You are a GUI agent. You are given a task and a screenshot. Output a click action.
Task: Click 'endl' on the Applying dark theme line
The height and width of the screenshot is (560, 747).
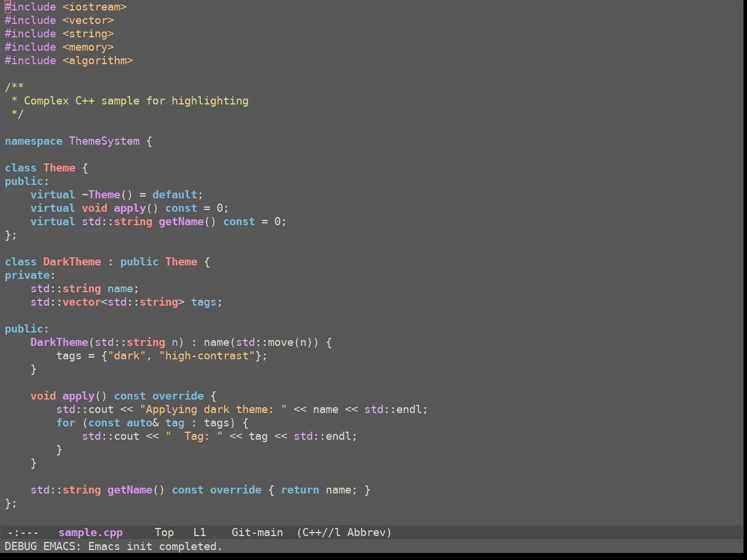(409, 409)
